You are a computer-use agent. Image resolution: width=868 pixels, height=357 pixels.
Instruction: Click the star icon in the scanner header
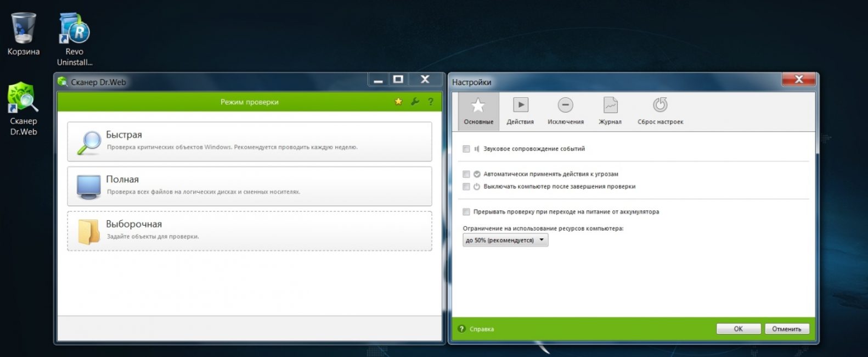coord(398,102)
